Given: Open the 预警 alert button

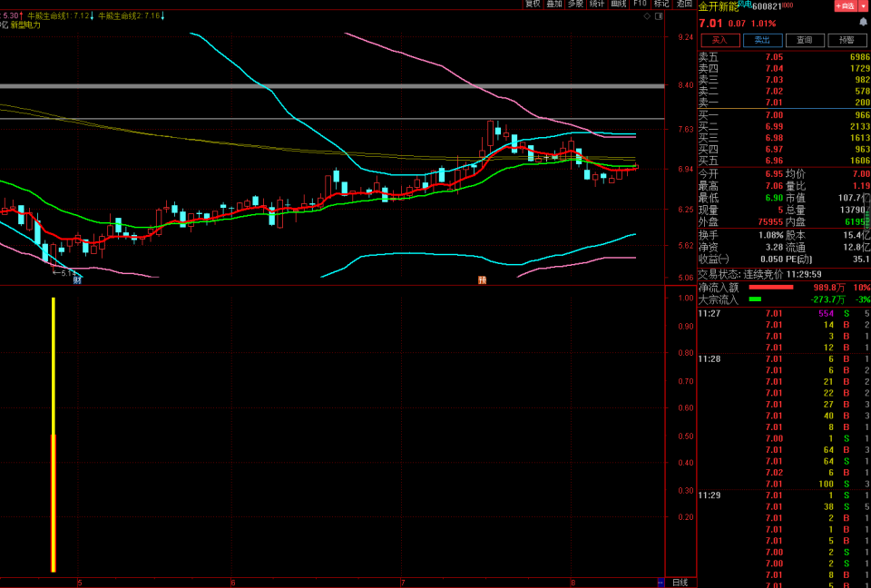Looking at the screenshot, I should pyautogui.click(x=847, y=40).
